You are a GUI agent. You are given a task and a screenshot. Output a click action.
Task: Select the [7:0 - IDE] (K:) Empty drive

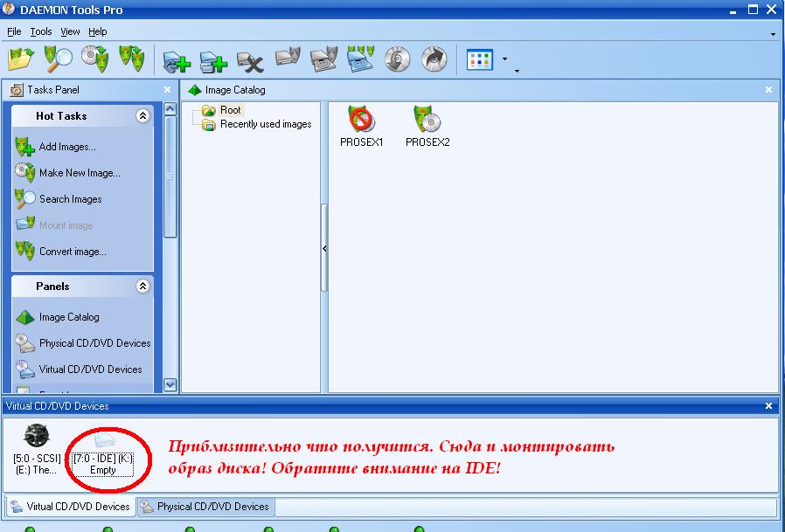pos(103,454)
